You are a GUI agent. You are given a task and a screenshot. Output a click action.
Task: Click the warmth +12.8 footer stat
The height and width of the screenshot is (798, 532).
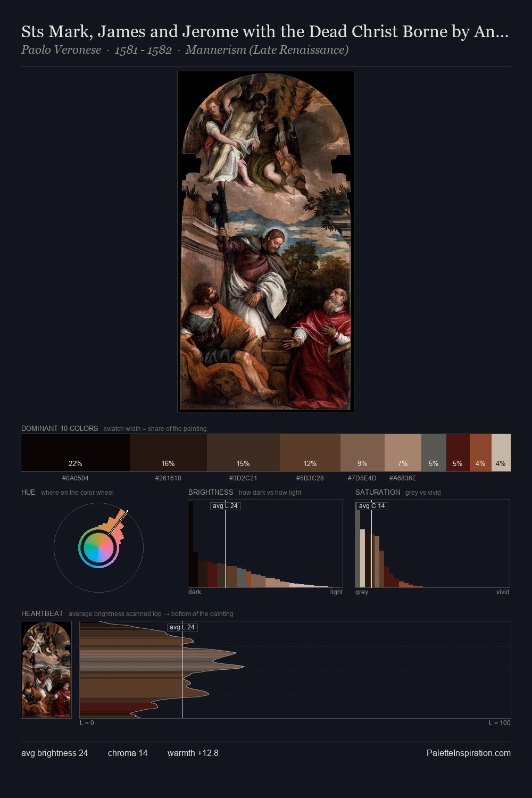tap(193, 753)
